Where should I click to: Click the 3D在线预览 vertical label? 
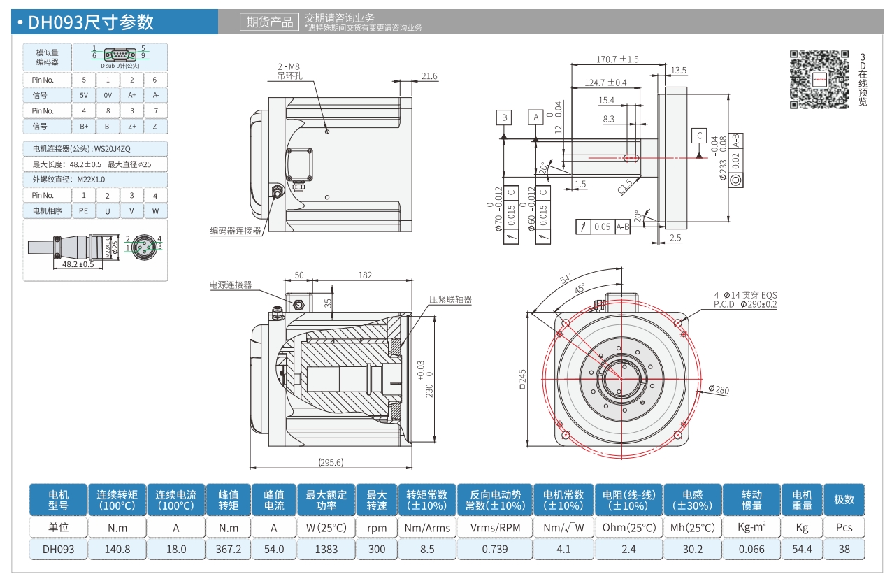tap(863, 79)
